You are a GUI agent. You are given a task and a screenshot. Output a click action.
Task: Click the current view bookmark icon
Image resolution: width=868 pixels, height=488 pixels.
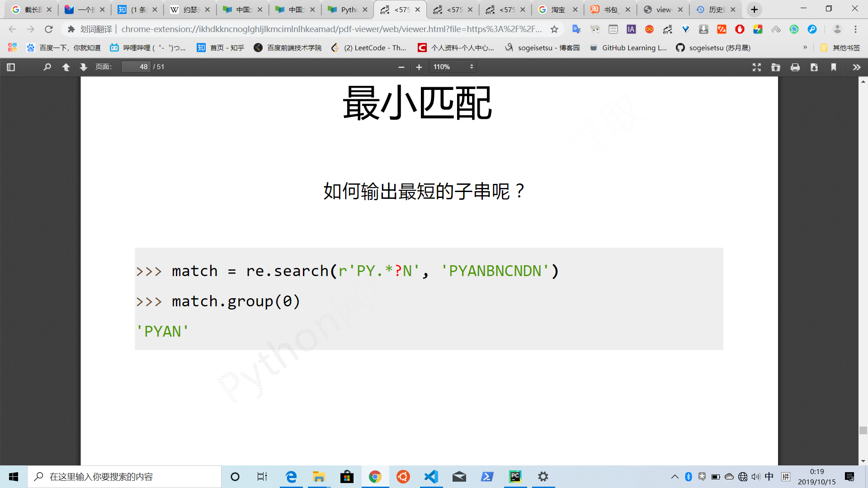(833, 67)
